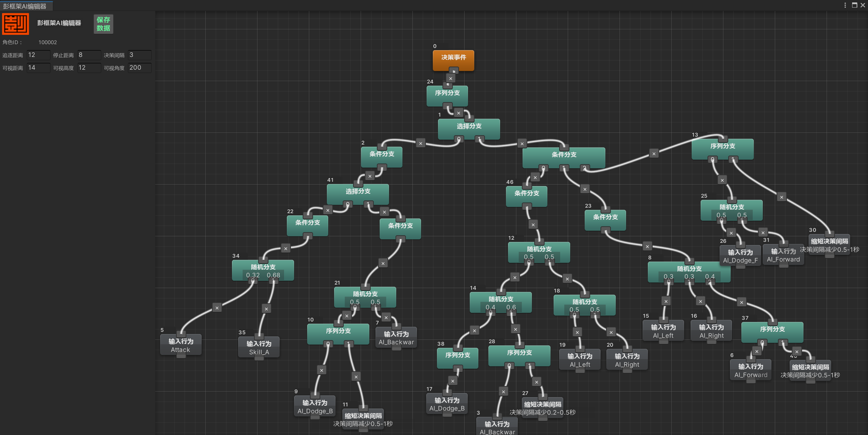Open the window's three-dot options menu
The height and width of the screenshot is (435, 868).
pos(845,5)
